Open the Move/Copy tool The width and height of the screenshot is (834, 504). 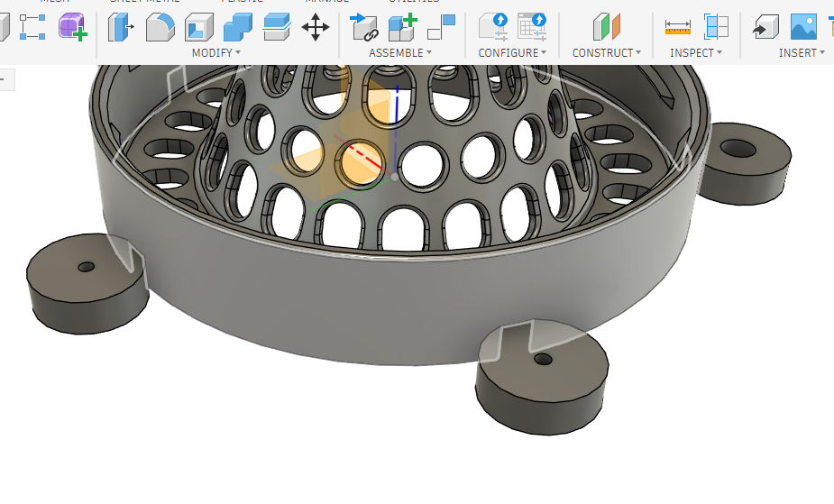316,27
